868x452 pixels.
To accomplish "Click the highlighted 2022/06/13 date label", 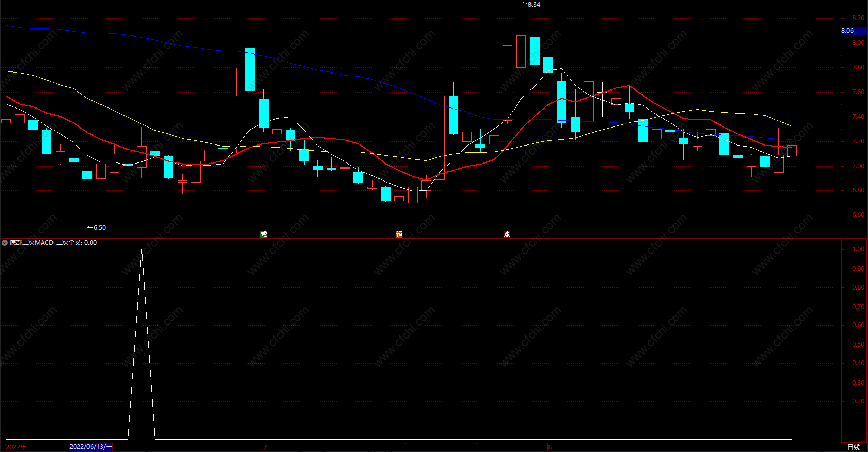I will pyautogui.click(x=91, y=447).
